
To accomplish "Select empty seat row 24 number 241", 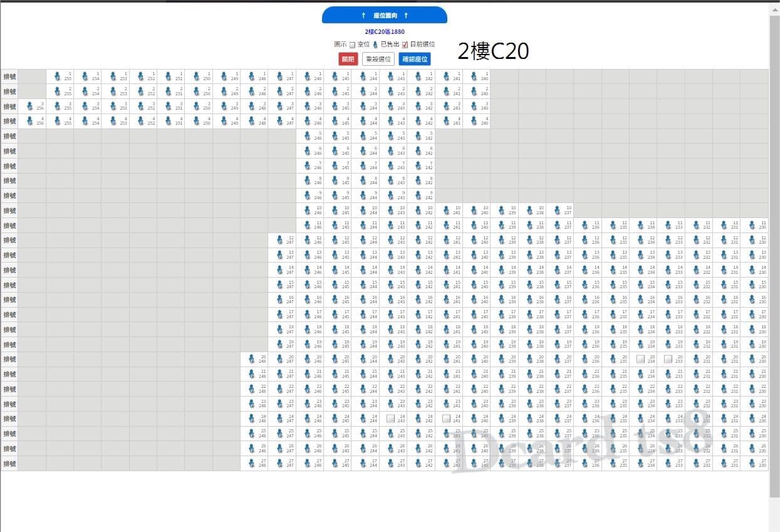I will tap(446, 419).
